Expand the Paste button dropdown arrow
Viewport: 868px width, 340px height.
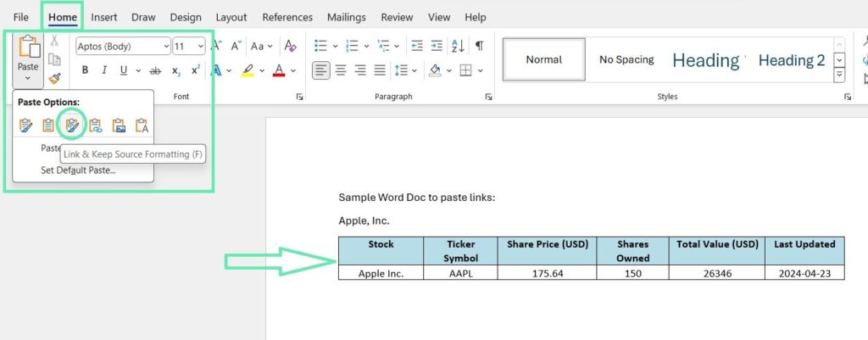28,78
